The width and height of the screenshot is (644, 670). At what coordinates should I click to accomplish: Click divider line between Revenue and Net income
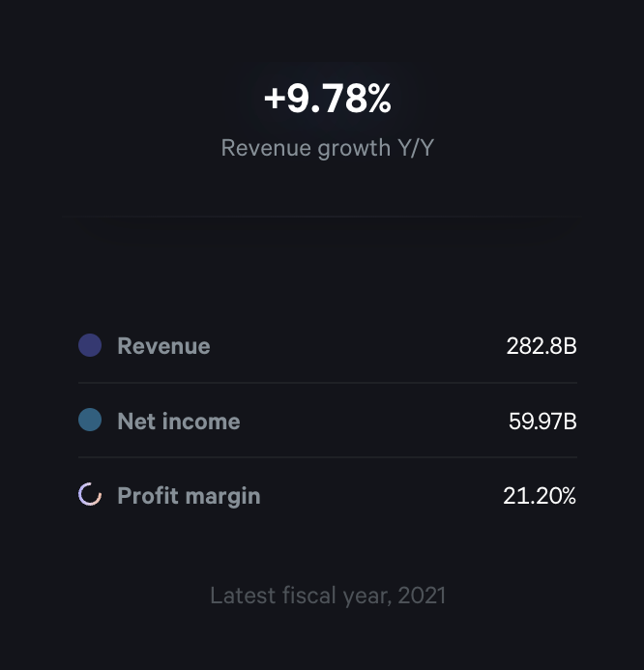pos(328,383)
